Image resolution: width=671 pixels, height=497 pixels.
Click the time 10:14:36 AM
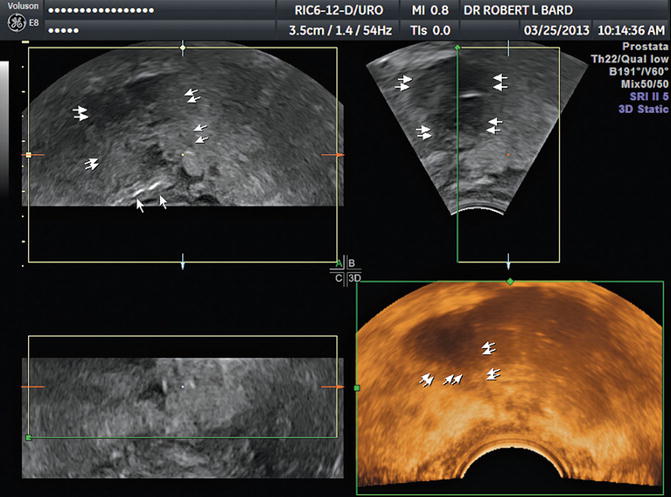coord(631,30)
